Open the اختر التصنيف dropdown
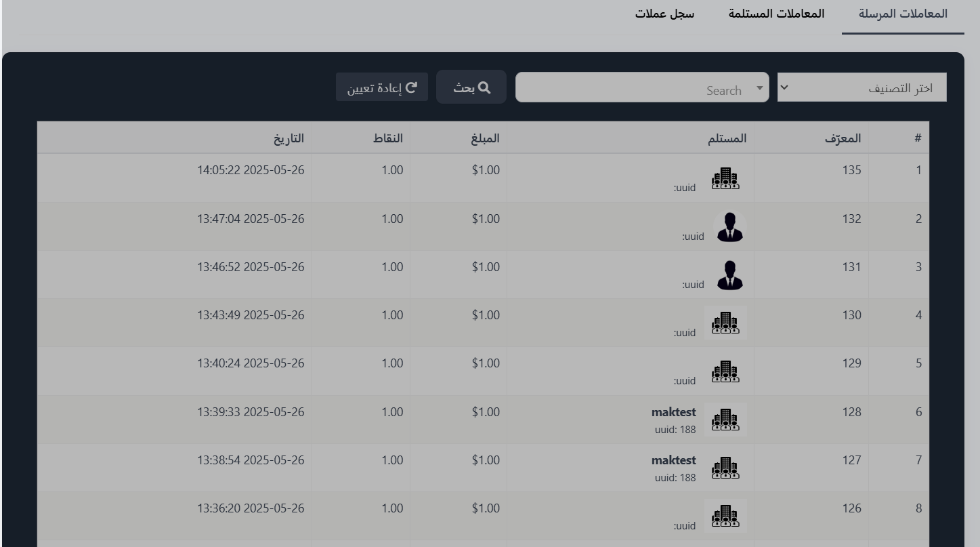This screenshot has width=980, height=547. (861, 88)
